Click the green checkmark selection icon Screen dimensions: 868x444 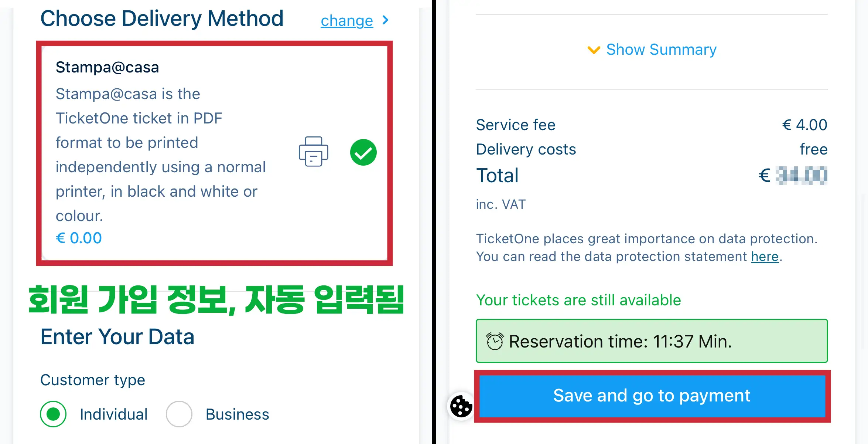363,152
